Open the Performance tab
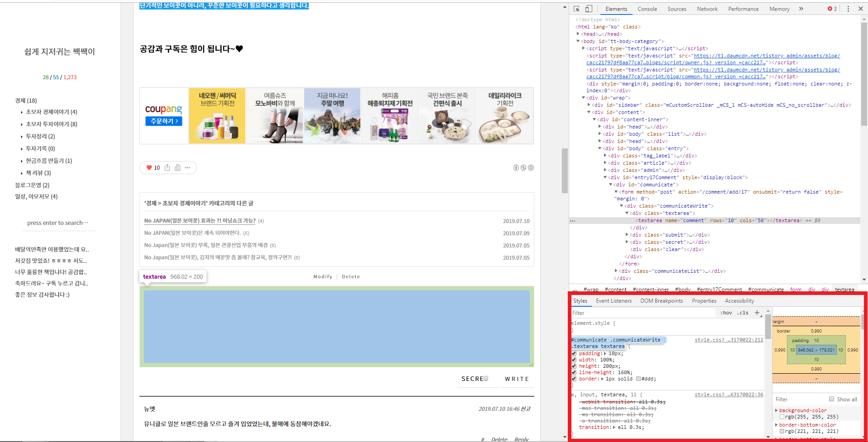 pos(743,9)
